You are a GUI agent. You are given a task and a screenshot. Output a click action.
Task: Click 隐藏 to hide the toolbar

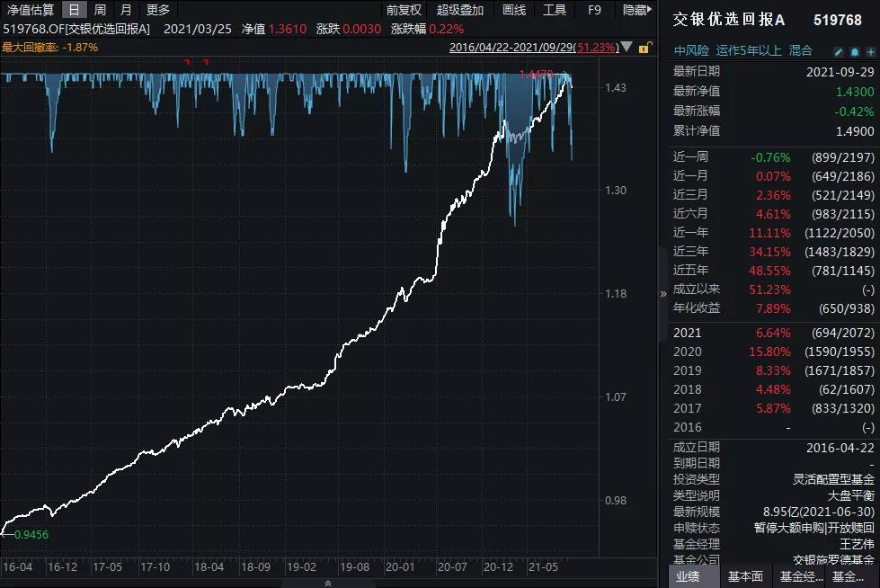[636, 10]
